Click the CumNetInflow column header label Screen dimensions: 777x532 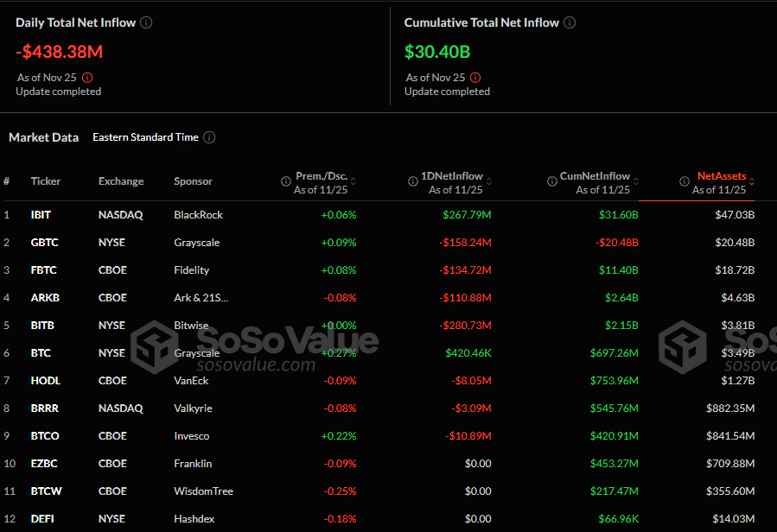click(x=595, y=176)
